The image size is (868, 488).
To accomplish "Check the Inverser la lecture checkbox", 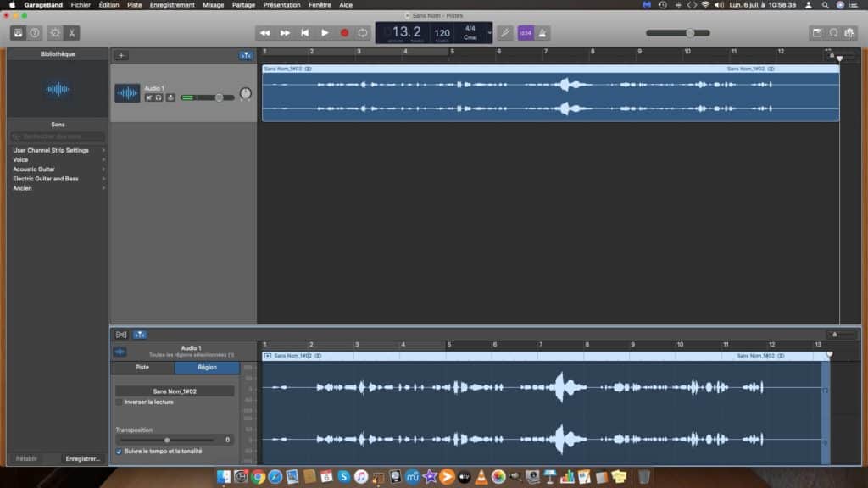I will tap(118, 402).
